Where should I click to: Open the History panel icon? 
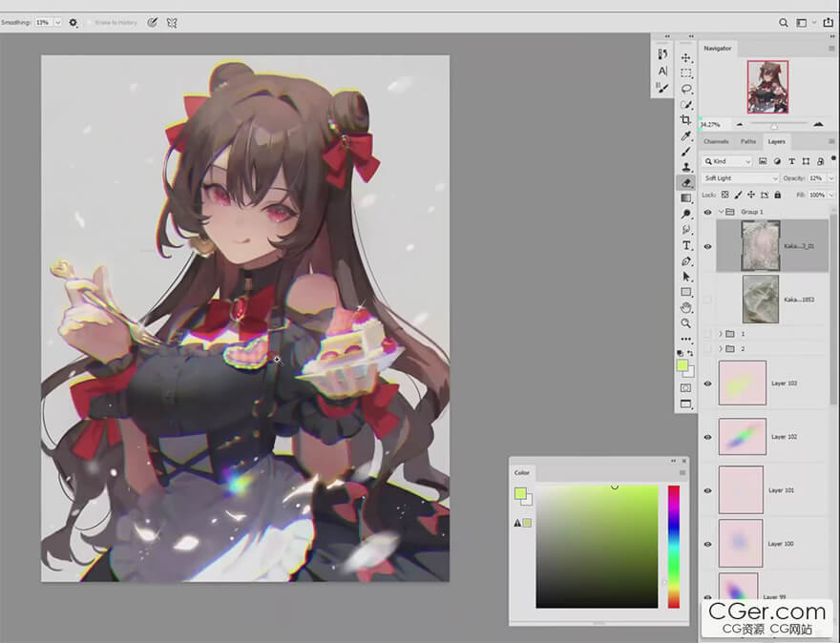point(662,54)
